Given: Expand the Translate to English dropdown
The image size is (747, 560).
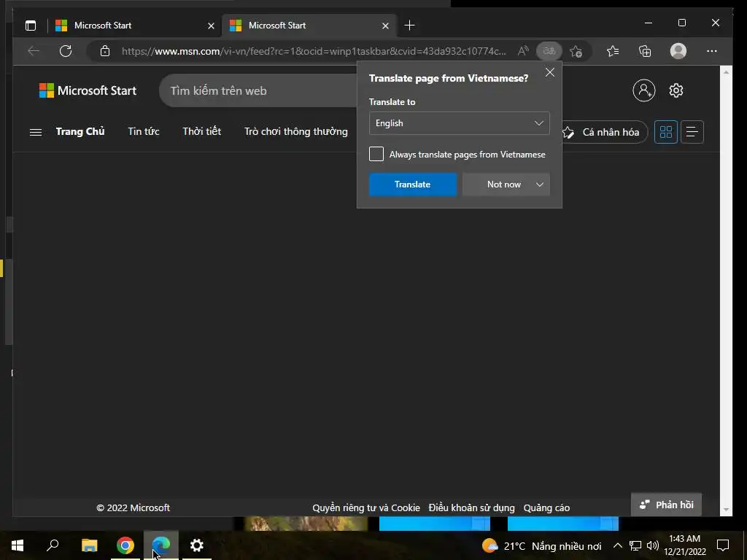Looking at the screenshot, I should click(460, 122).
